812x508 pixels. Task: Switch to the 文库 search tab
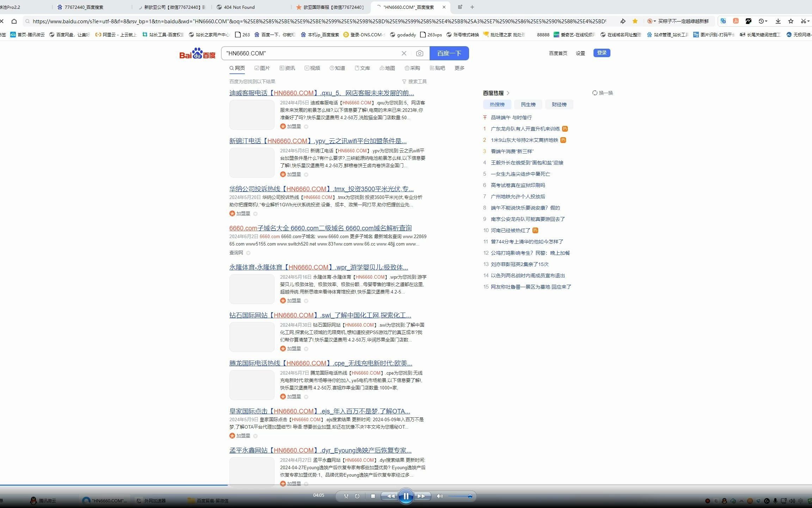[x=362, y=68]
